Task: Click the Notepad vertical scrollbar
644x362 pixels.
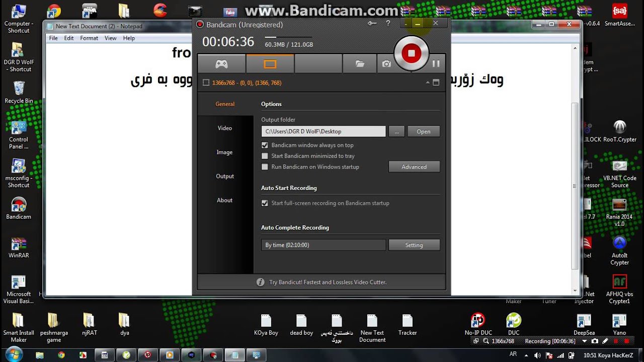Action: pos(576,168)
